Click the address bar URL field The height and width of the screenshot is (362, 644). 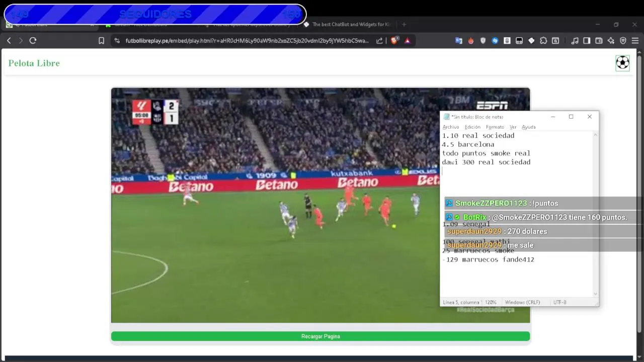tap(247, 41)
